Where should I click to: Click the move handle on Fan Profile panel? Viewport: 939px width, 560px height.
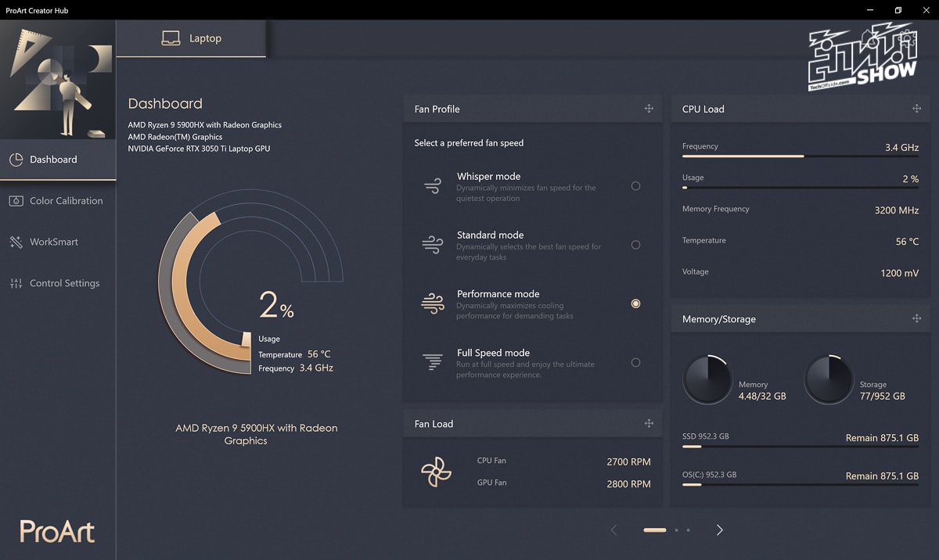[x=649, y=109]
